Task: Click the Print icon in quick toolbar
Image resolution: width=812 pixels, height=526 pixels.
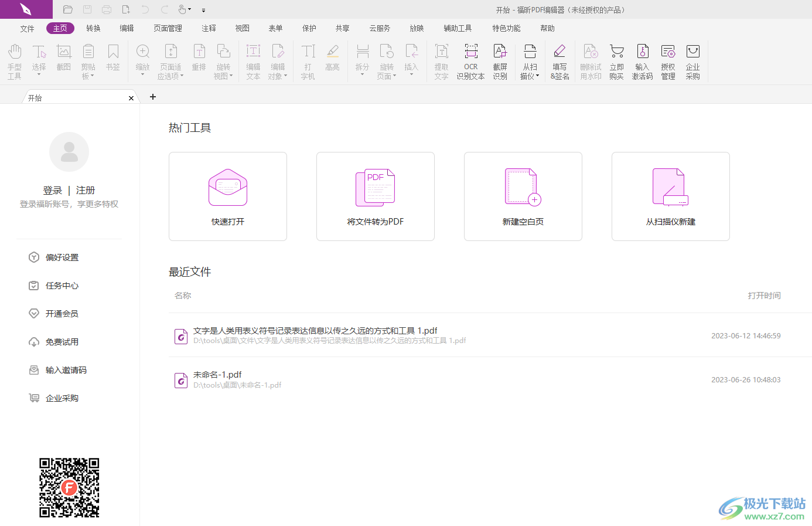Action: 107,9
